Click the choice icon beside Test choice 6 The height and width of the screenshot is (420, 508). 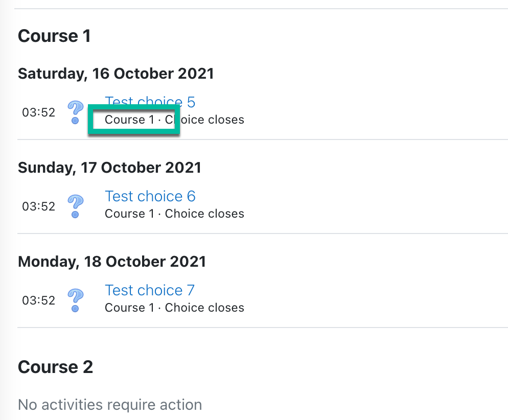76,206
